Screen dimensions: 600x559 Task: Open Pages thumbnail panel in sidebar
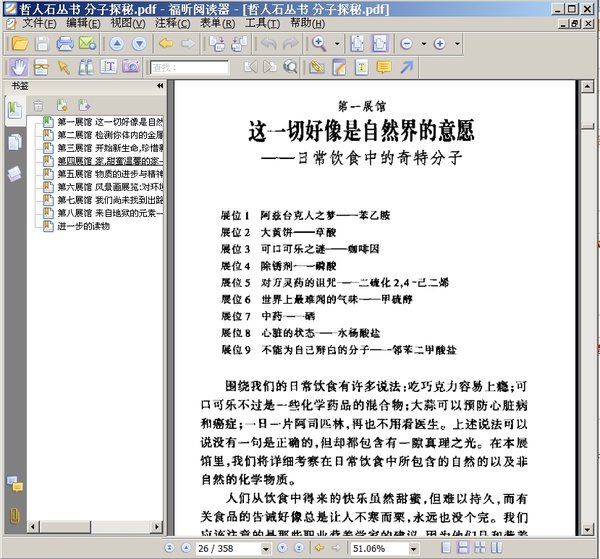[x=15, y=142]
